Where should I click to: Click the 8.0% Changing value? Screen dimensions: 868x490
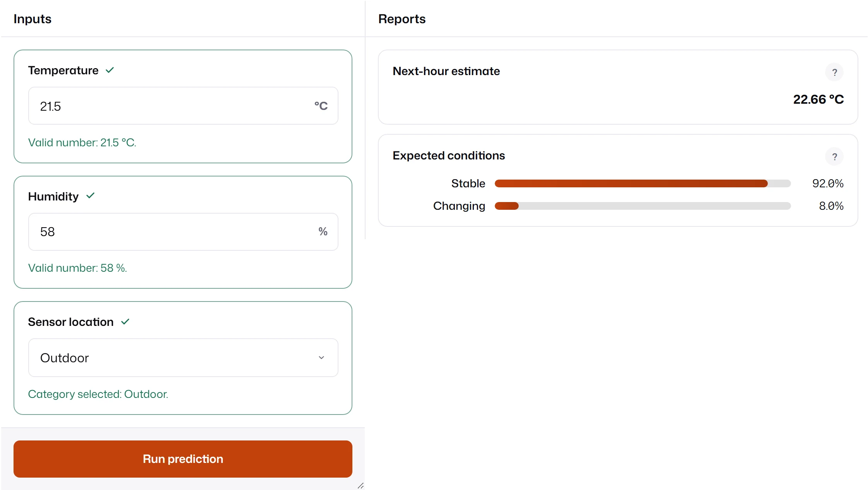pyautogui.click(x=831, y=206)
